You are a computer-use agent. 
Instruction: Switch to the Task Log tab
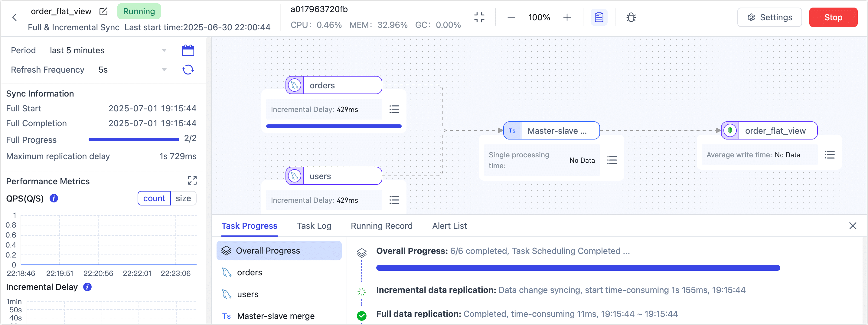pyautogui.click(x=314, y=226)
